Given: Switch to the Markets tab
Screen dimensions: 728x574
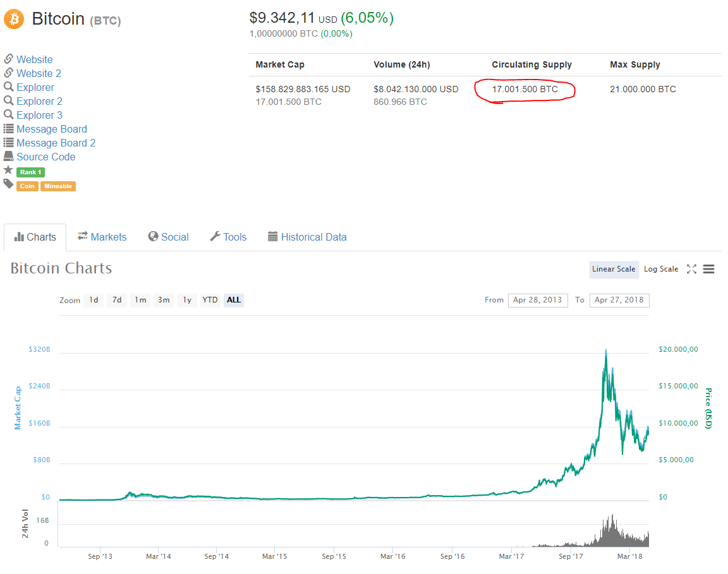Looking at the screenshot, I should [102, 237].
